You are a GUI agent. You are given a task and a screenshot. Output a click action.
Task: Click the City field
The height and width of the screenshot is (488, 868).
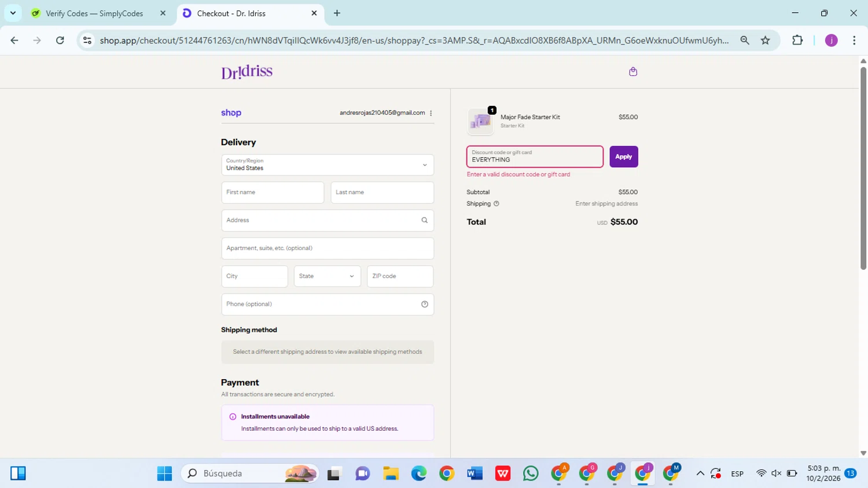click(255, 276)
